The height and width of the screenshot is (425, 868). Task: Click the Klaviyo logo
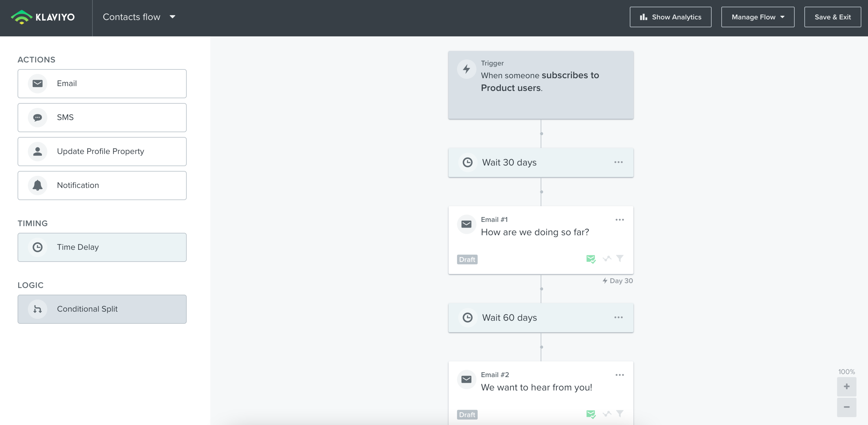[x=42, y=17]
